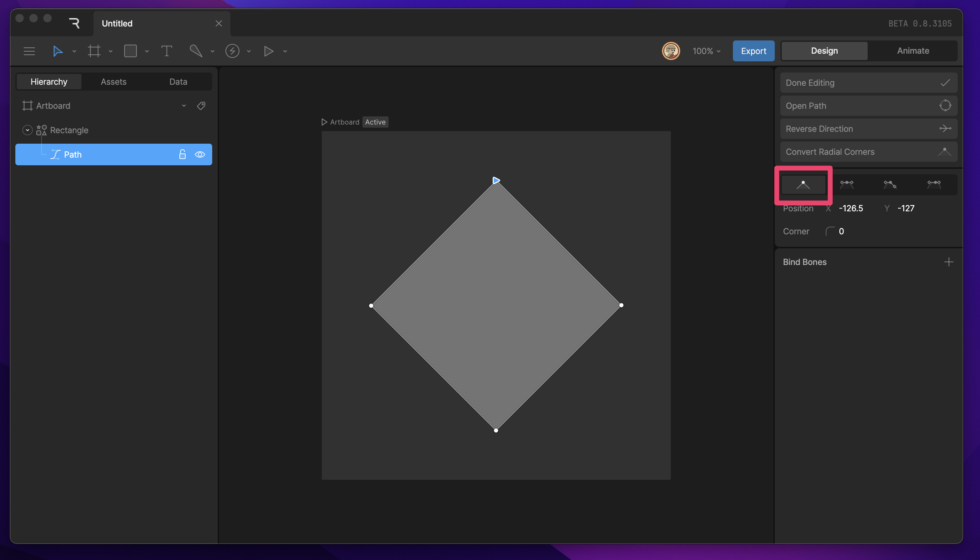Select the Pen tool in the toolbar
Image resolution: width=980 pixels, height=560 pixels.
196,51
